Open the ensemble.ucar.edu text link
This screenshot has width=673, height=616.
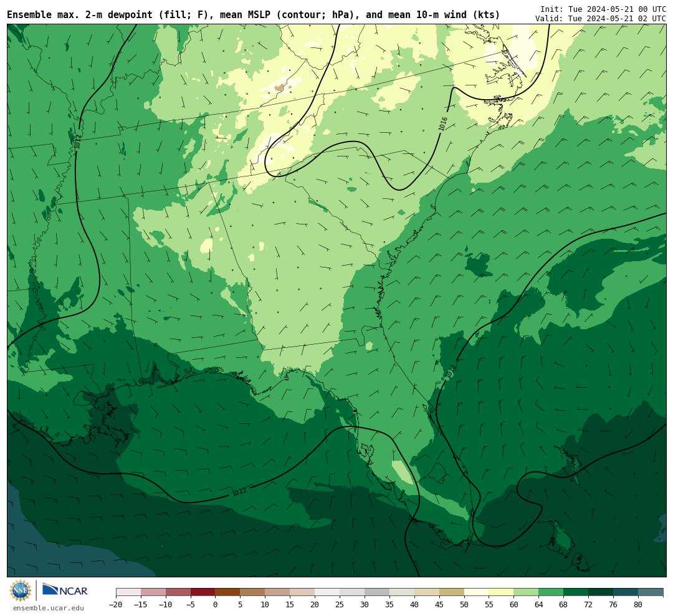(x=49, y=608)
